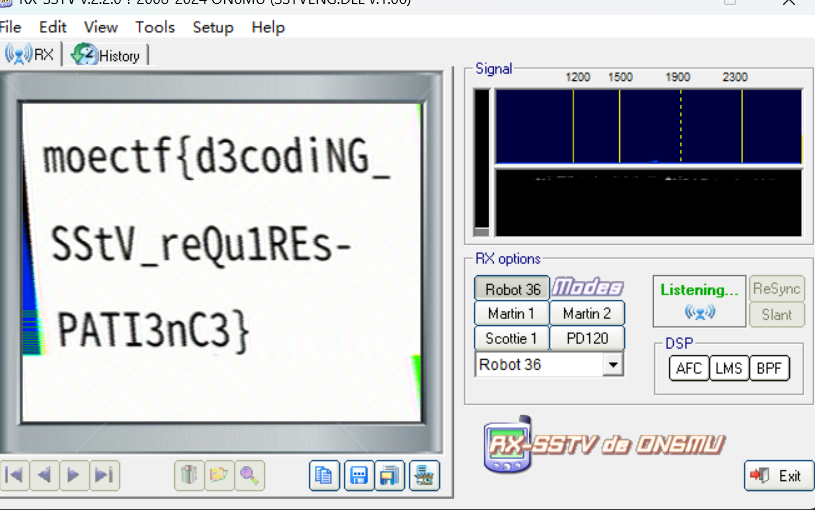Screen dimensions: 815x510
Task: Select Scottie 1 mode button
Action: coord(512,338)
